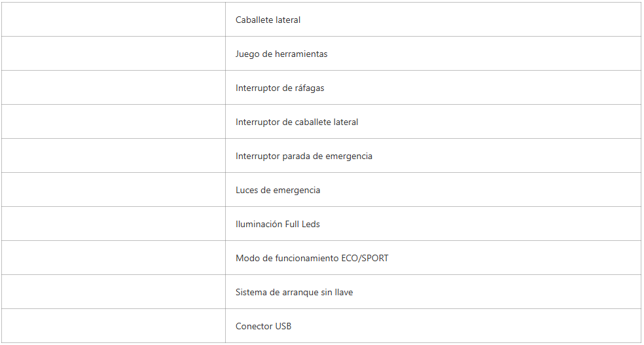Select blank cell beside 'Luces de emergencia'

[x=113, y=190]
